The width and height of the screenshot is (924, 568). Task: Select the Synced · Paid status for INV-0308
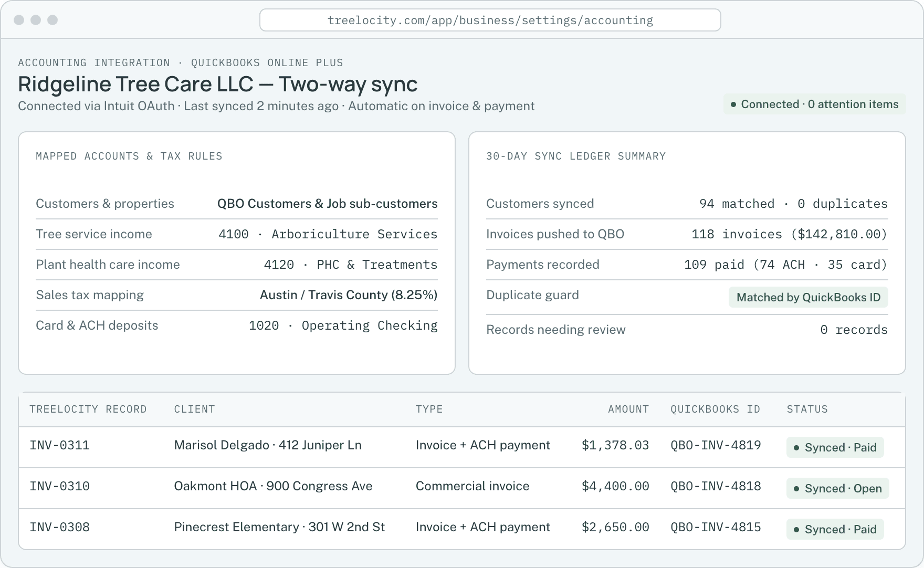(835, 529)
